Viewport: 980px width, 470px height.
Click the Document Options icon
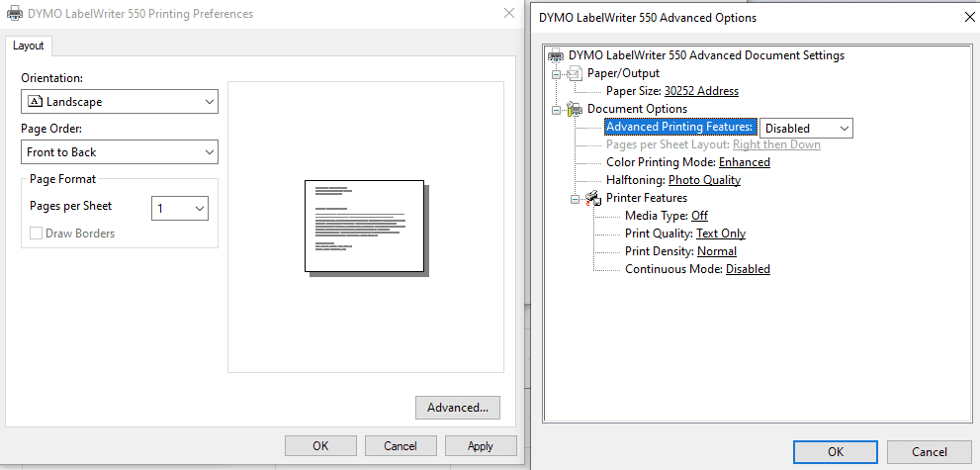575,109
